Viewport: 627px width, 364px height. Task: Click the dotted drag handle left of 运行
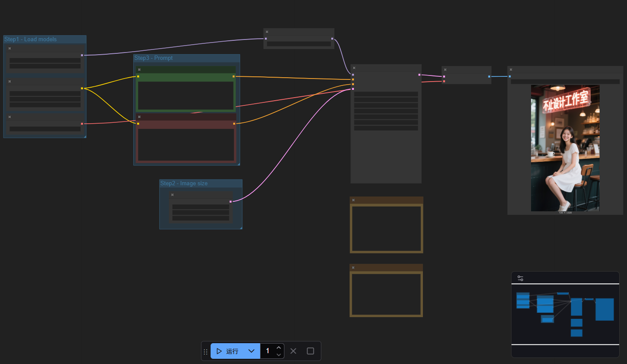pyautogui.click(x=205, y=351)
